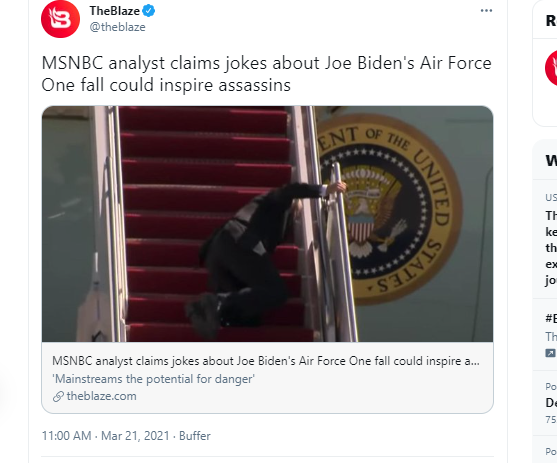The width and height of the screenshot is (557, 463).
Task: Select the main tweet text about Biden's fall
Action: (x=266, y=74)
